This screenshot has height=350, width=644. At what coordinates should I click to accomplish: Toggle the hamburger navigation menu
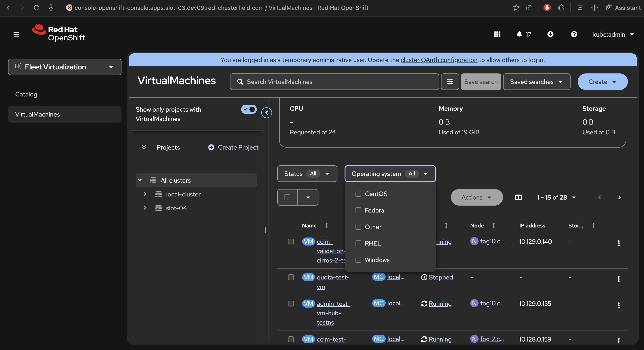click(16, 34)
